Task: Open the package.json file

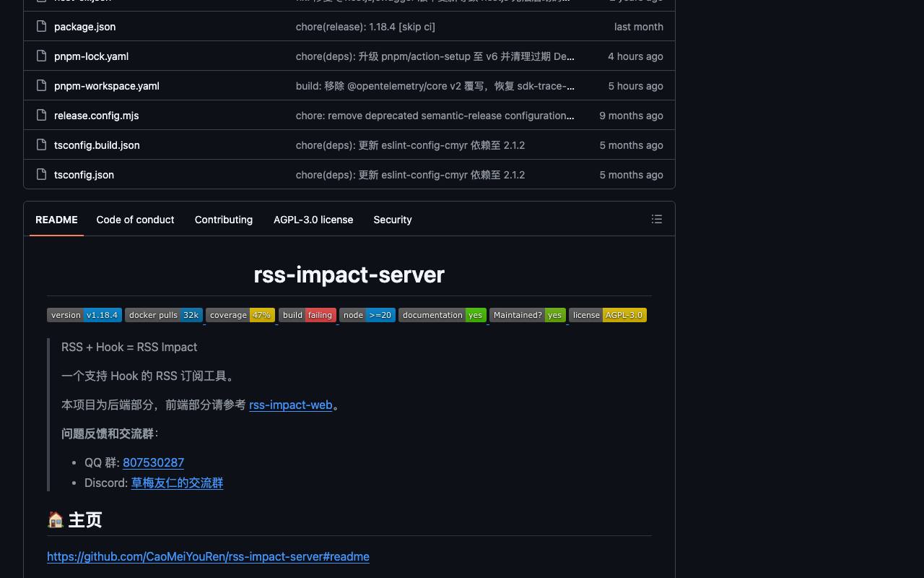Action: click(84, 27)
